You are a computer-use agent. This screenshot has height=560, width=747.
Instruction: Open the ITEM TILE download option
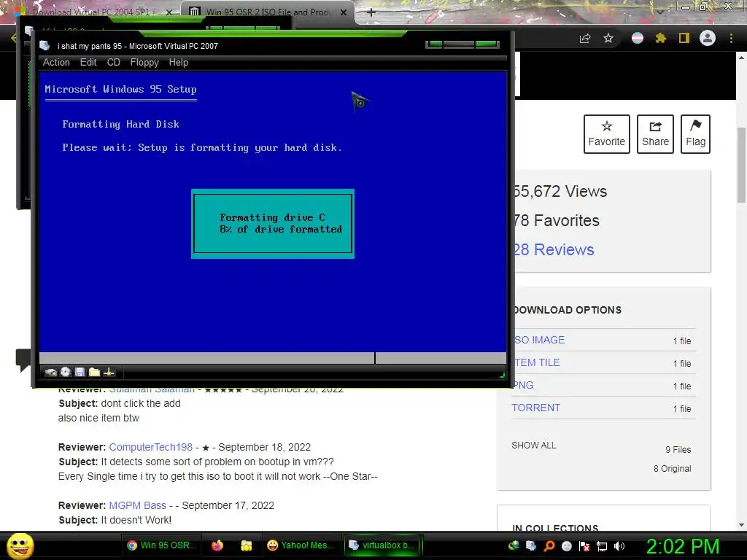tap(537, 362)
